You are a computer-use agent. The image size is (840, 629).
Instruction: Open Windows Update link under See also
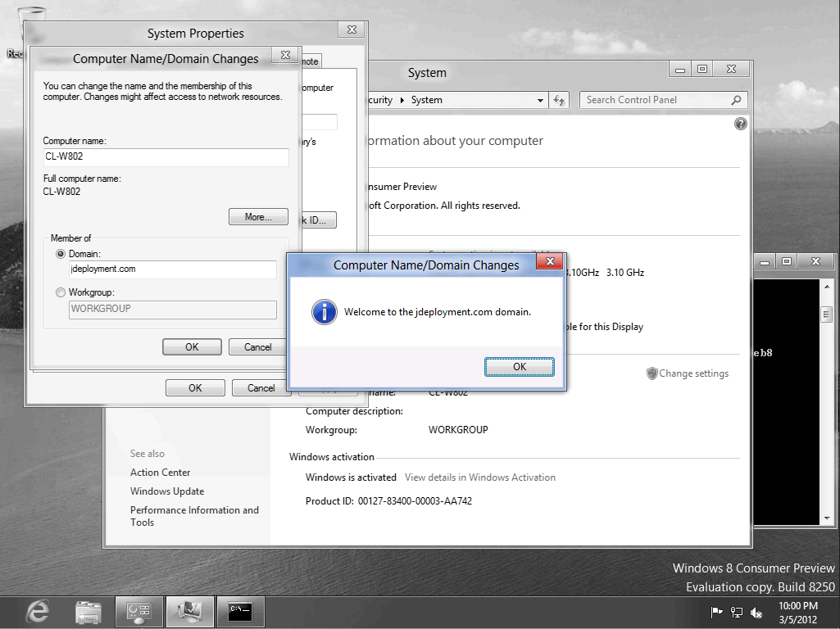coord(167,491)
